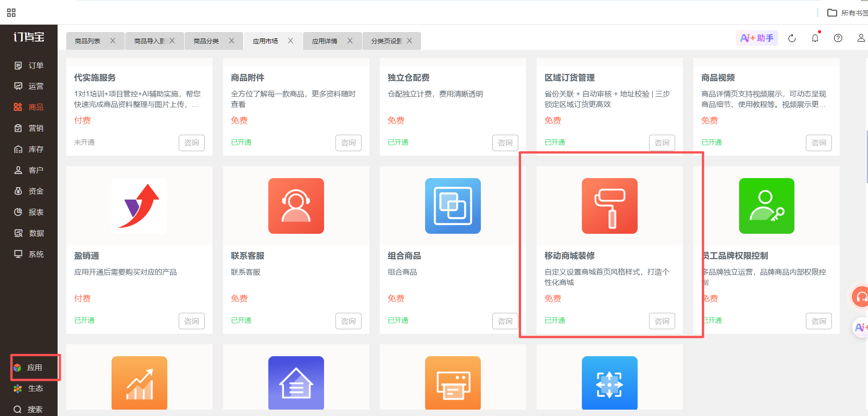868x416 pixels.
Task: Close the 商品导入 tab
Action: point(172,41)
